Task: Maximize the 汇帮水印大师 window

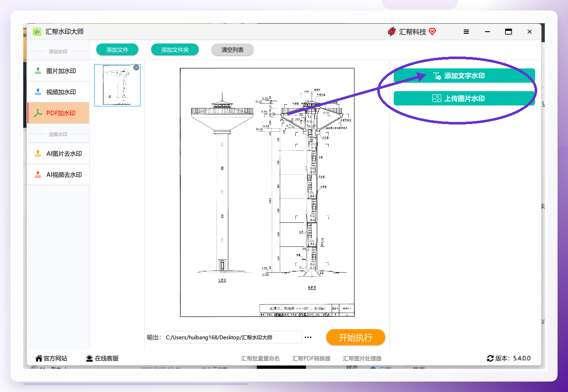Action: 508,32
